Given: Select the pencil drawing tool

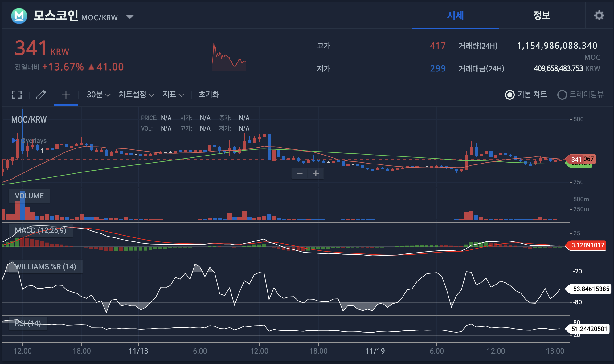Looking at the screenshot, I should [41, 95].
